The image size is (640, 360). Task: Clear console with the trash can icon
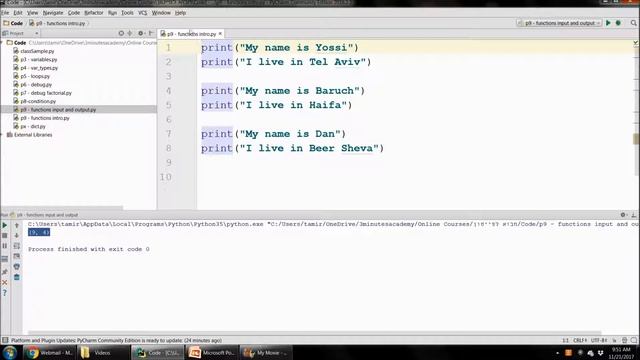click(17, 277)
